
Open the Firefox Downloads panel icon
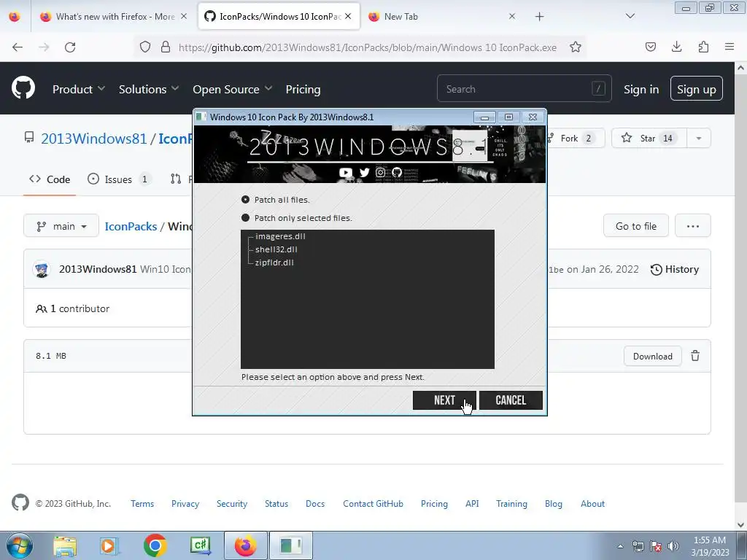(x=676, y=47)
